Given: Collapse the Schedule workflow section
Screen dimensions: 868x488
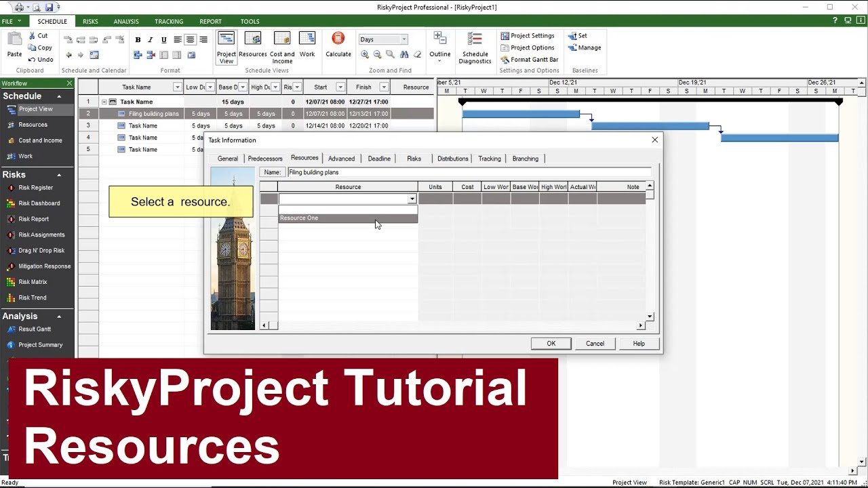Looking at the screenshot, I should click(59, 96).
